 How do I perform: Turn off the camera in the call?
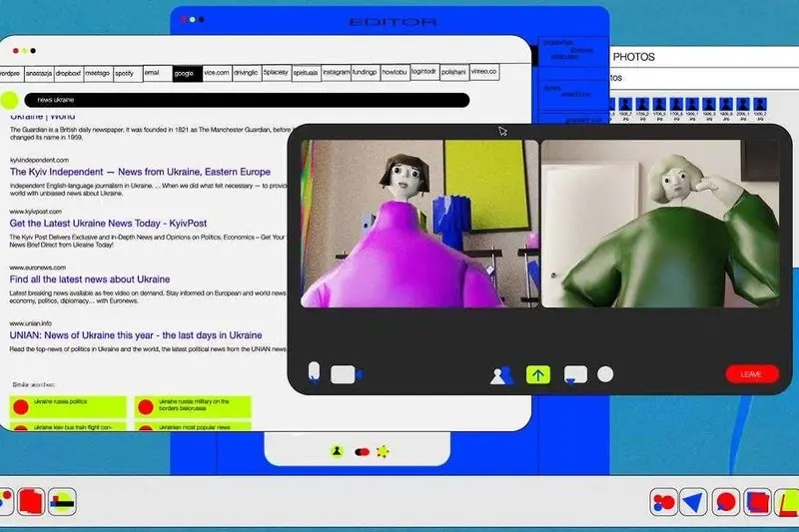pyautogui.click(x=347, y=374)
